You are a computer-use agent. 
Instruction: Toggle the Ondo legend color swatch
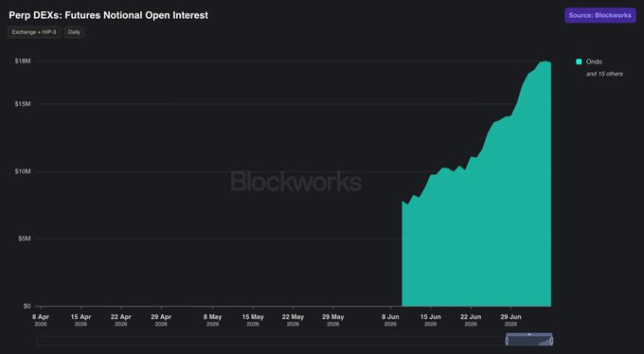579,62
